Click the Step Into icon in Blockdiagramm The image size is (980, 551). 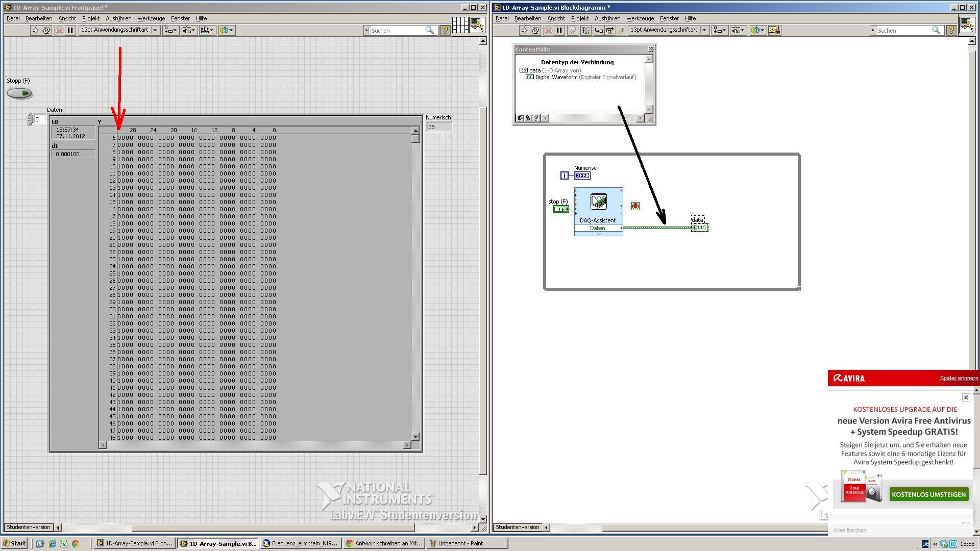(599, 31)
